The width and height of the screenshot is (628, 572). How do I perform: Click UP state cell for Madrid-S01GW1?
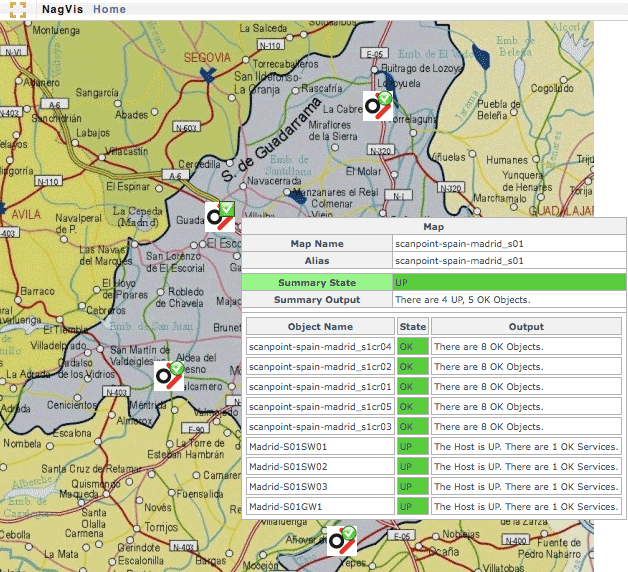(413, 507)
